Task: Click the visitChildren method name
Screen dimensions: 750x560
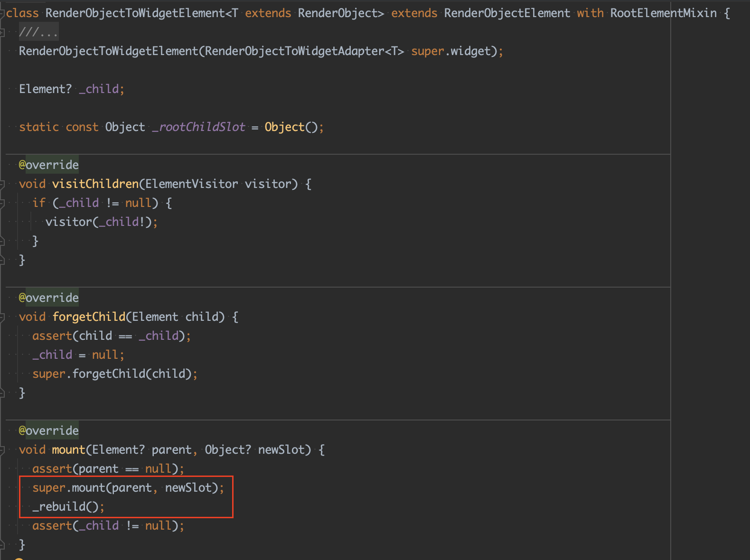Action: pyautogui.click(x=95, y=184)
